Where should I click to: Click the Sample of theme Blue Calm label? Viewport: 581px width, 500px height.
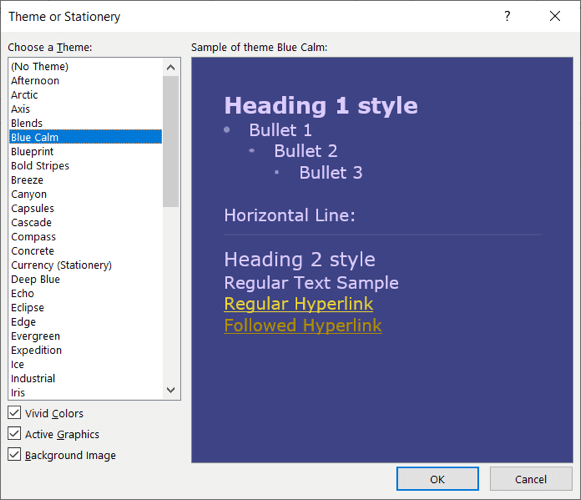click(x=259, y=47)
